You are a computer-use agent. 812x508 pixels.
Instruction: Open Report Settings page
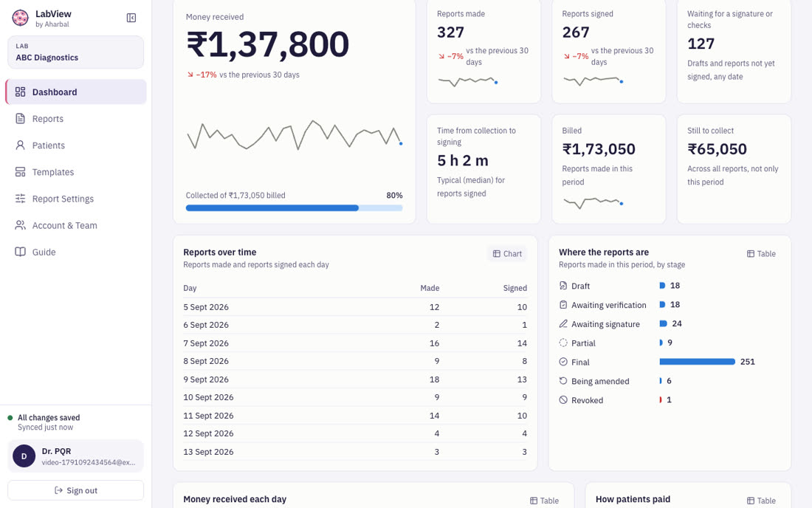pyautogui.click(x=76, y=199)
